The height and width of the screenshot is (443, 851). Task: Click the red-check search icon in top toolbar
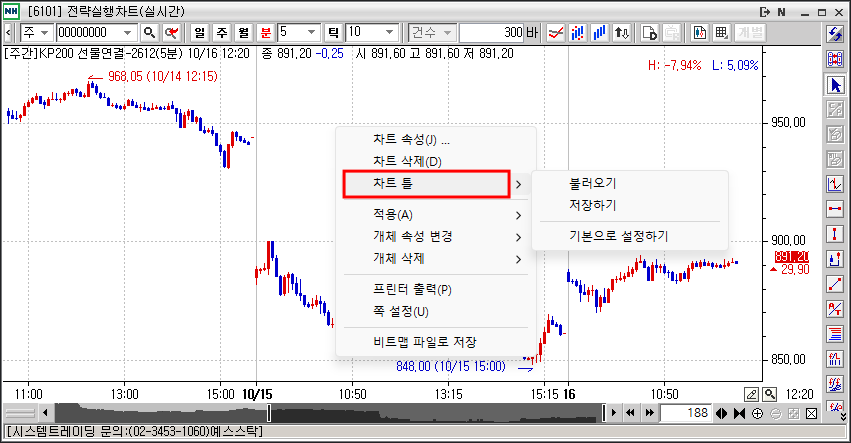pos(172,33)
